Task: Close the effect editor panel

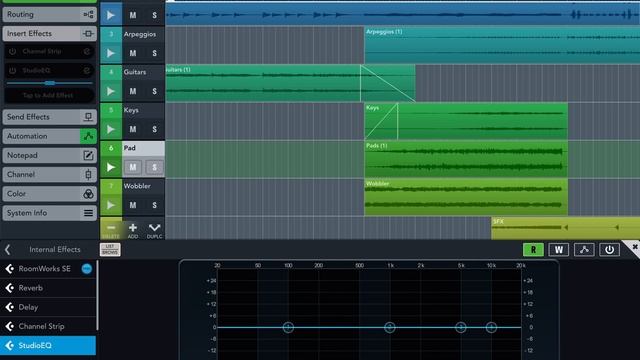Action: [634, 247]
